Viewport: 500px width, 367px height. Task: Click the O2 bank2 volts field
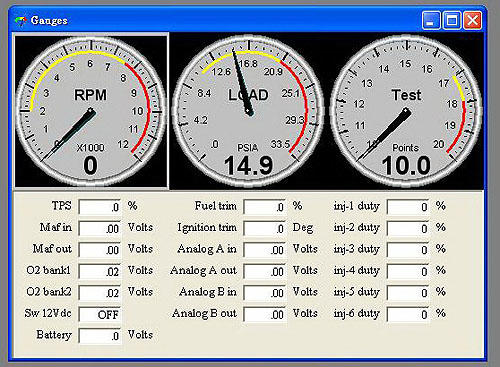point(100,293)
